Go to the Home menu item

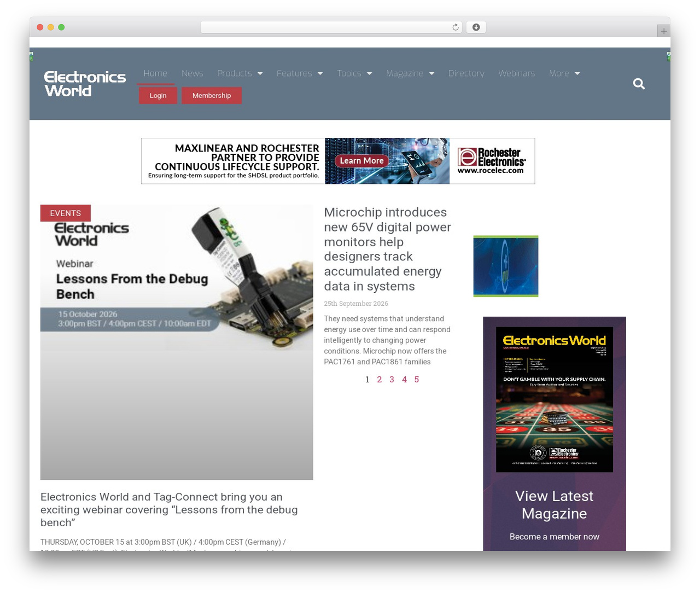pyautogui.click(x=155, y=73)
